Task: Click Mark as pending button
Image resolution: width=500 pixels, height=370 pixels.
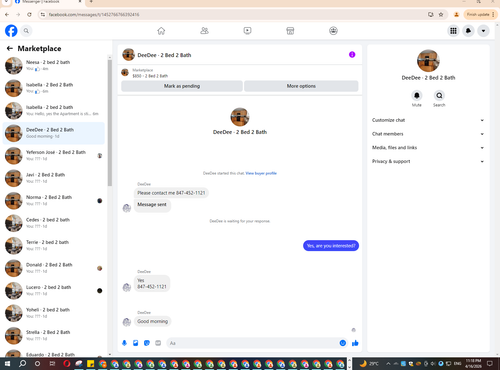Action: pyautogui.click(x=182, y=86)
